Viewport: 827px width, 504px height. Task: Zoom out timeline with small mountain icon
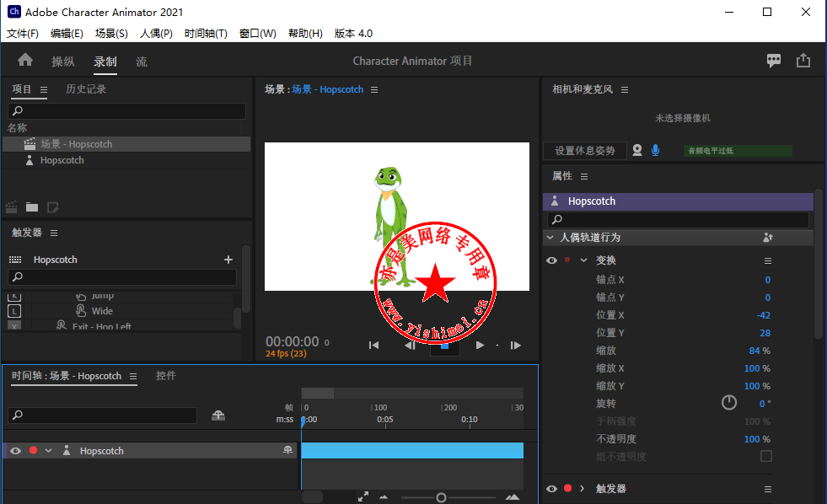tap(384, 497)
